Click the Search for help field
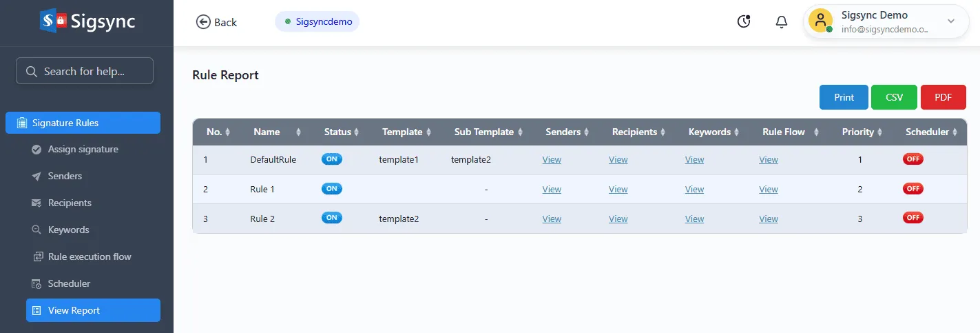The width and height of the screenshot is (980, 333). point(85,71)
